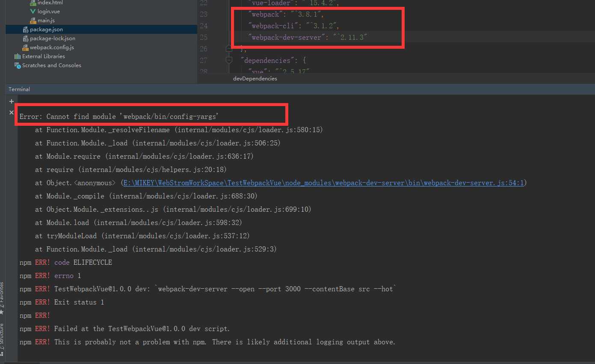
Task: Expand External Libraries node
Action: click(44, 56)
